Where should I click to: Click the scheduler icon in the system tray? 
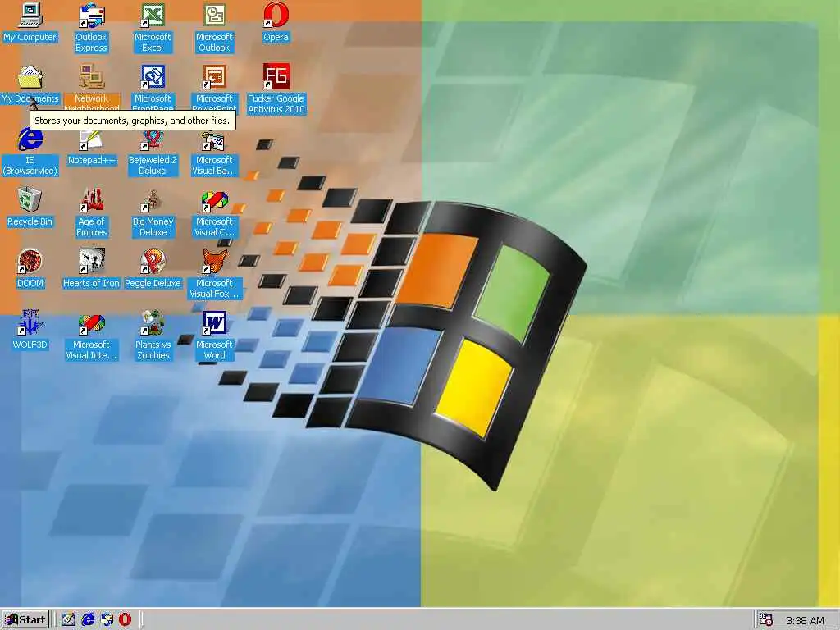coord(766,620)
